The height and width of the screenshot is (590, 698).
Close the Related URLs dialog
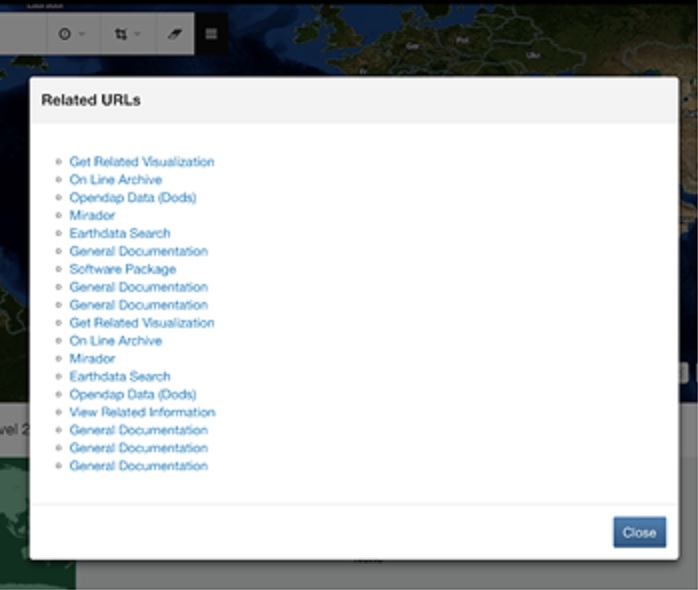(x=639, y=532)
